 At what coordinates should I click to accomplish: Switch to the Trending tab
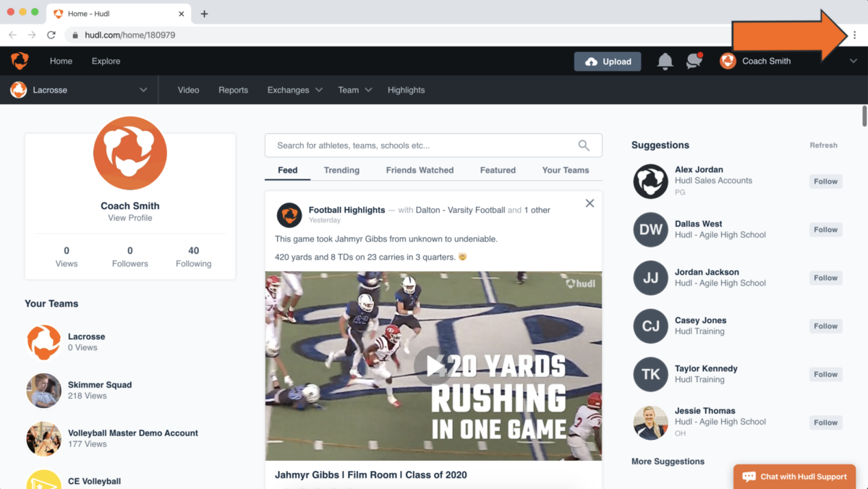[341, 170]
